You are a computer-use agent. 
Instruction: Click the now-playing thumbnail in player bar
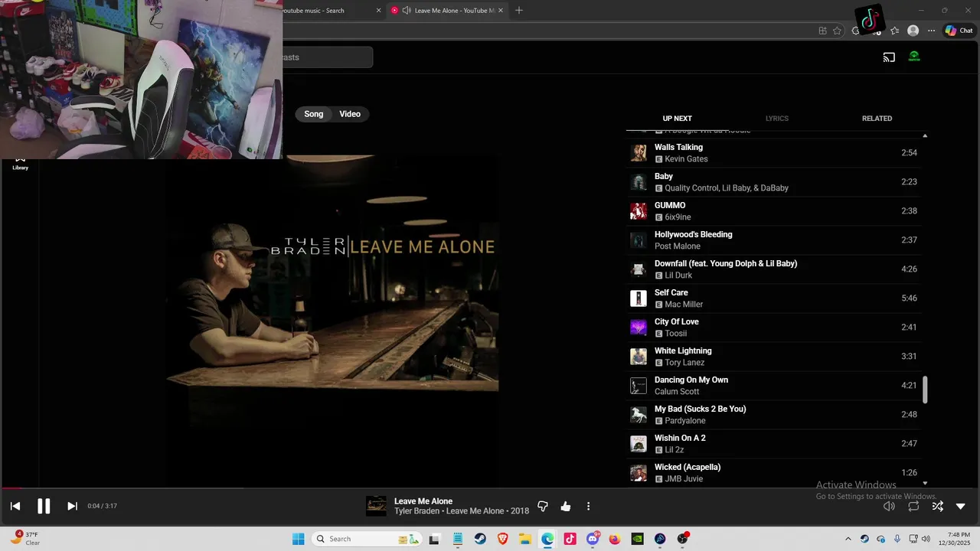pyautogui.click(x=376, y=506)
